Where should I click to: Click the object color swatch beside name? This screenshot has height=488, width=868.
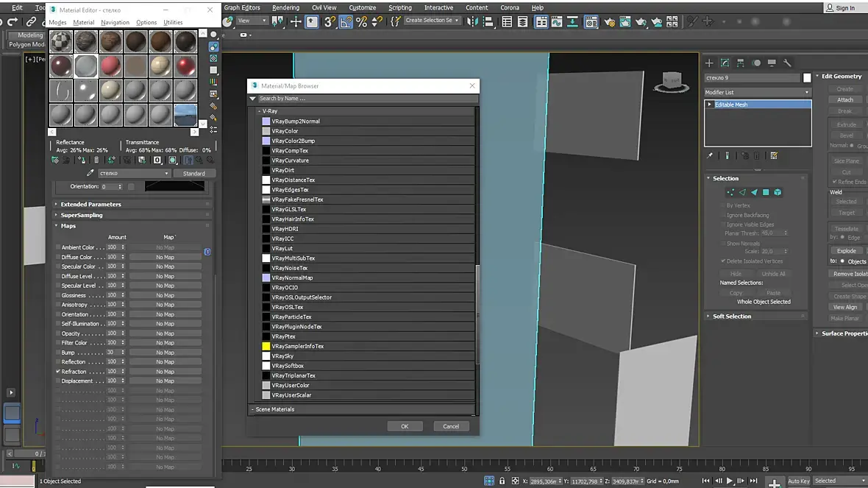[x=807, y=77]
